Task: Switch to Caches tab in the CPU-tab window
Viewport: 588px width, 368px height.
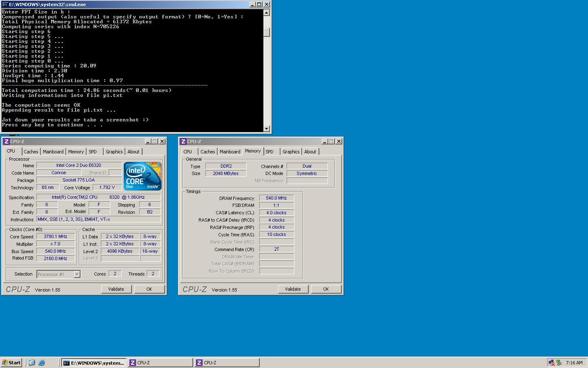Action: (31, 152)
